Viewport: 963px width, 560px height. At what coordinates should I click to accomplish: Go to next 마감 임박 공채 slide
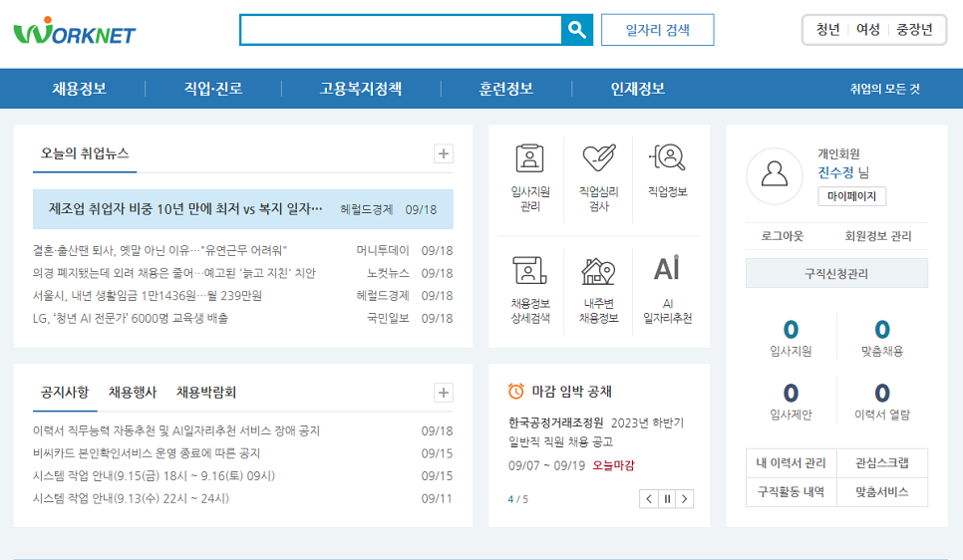click(685, 498)
